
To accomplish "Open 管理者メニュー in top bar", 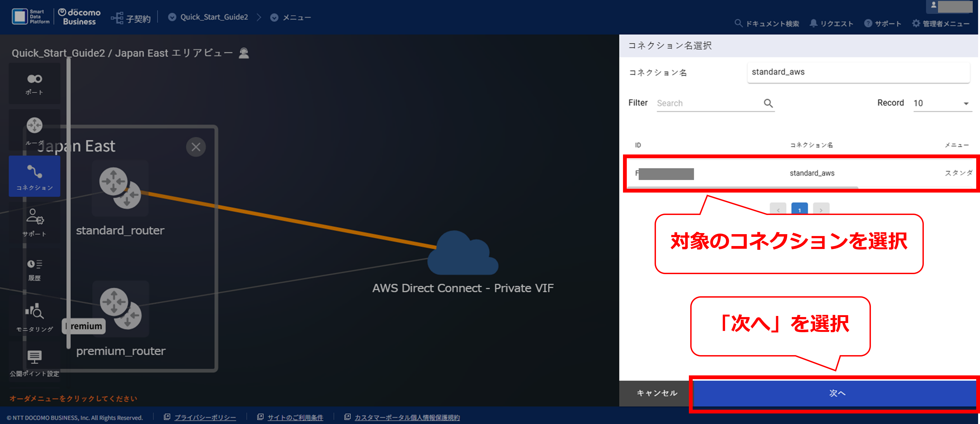I will [941, 23].
